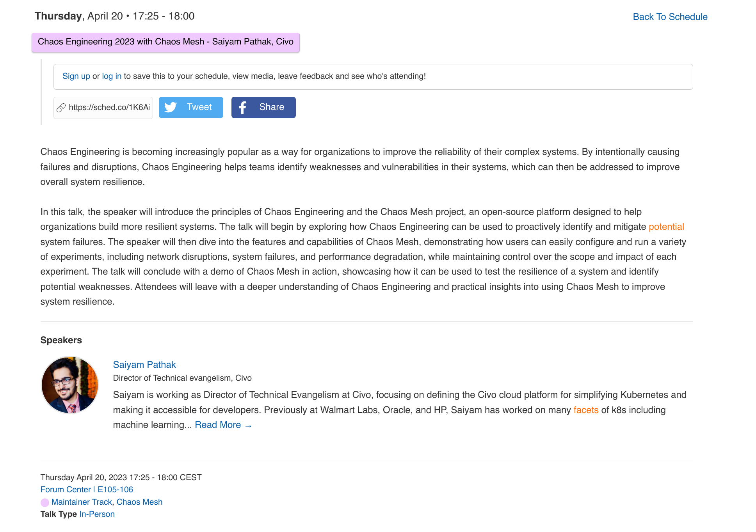This screenshot has width=756, height=532.
Task: Select the sched.co short URL field
Action: click(103, 108)
